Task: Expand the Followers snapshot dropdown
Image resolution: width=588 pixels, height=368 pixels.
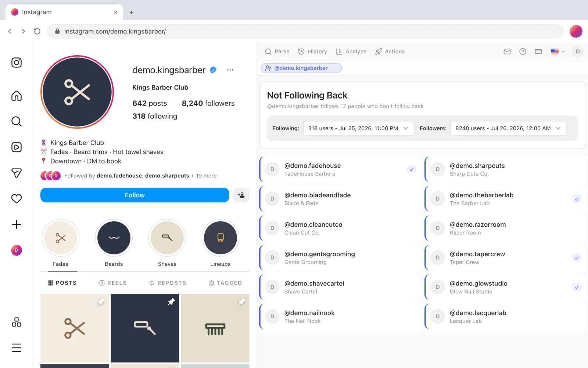Action: coord(508,128)
